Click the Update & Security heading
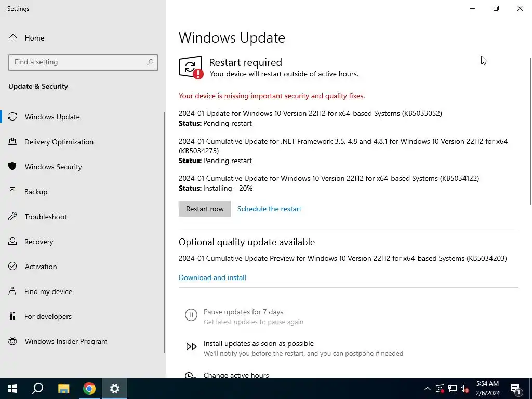 coord(38,87)
